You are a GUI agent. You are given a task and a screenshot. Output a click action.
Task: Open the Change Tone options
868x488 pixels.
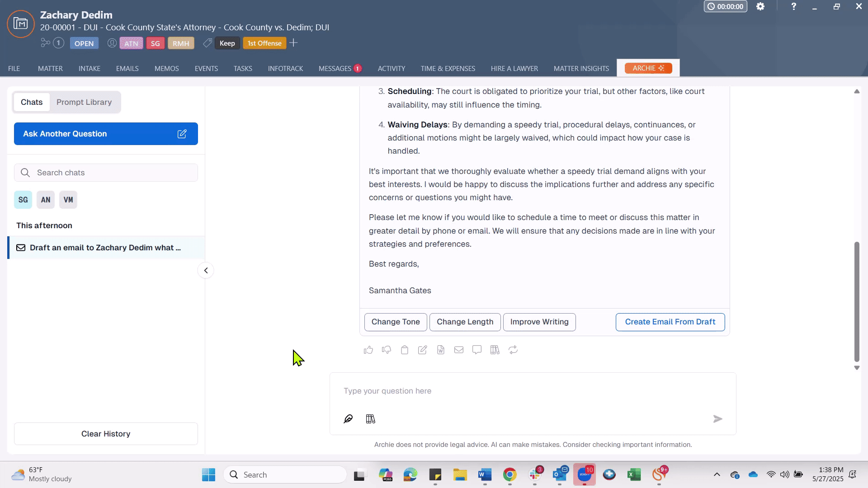(396, 322)
